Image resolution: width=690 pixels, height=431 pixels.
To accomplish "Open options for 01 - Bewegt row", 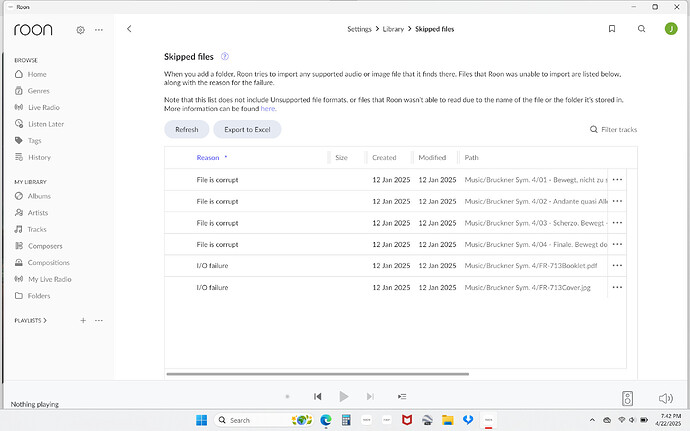I will coord(617,180).
